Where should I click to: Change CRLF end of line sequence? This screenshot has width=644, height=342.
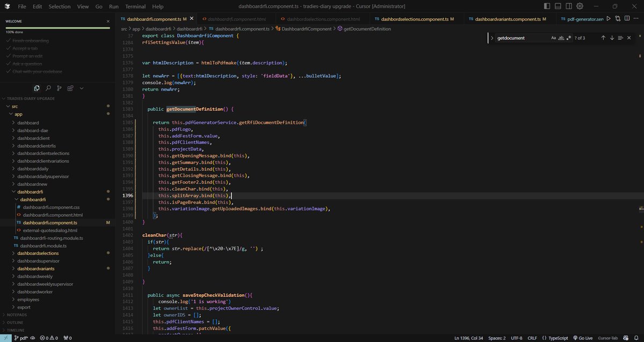(532, 338)
